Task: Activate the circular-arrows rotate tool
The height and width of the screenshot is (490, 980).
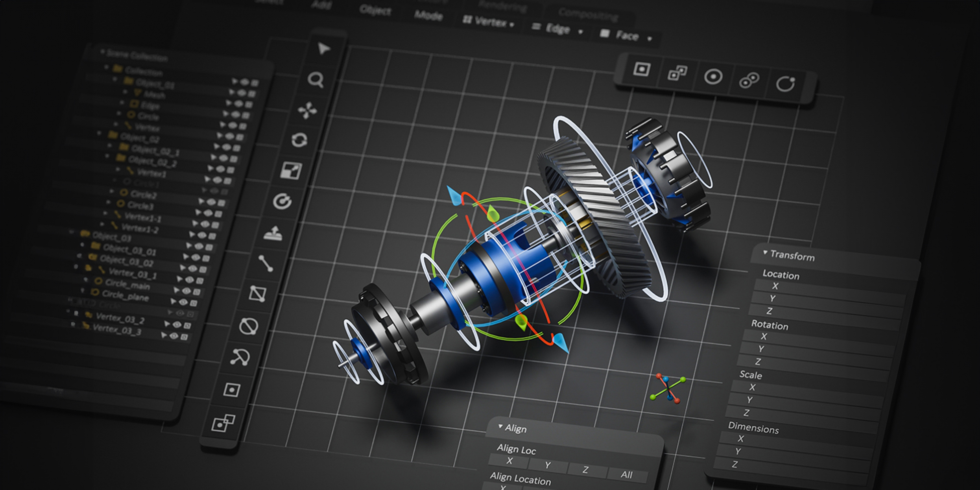Action: point(299,140)
